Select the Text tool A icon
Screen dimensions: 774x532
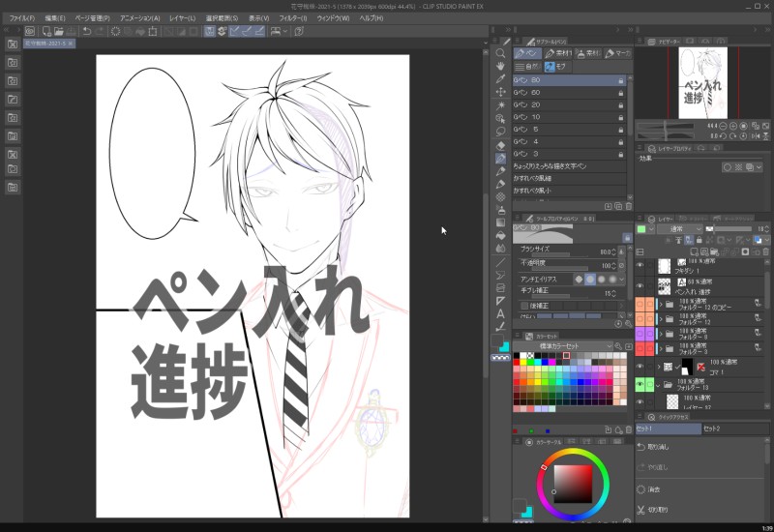point(500,313)
